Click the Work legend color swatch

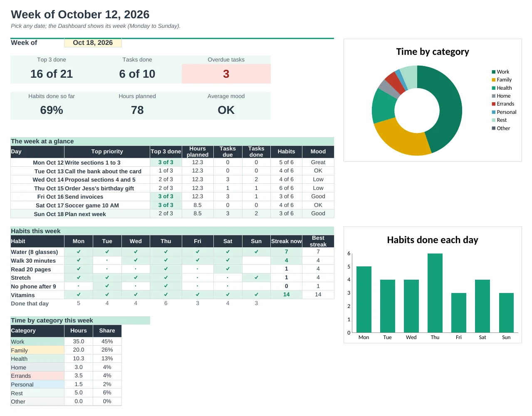[494, 72]
